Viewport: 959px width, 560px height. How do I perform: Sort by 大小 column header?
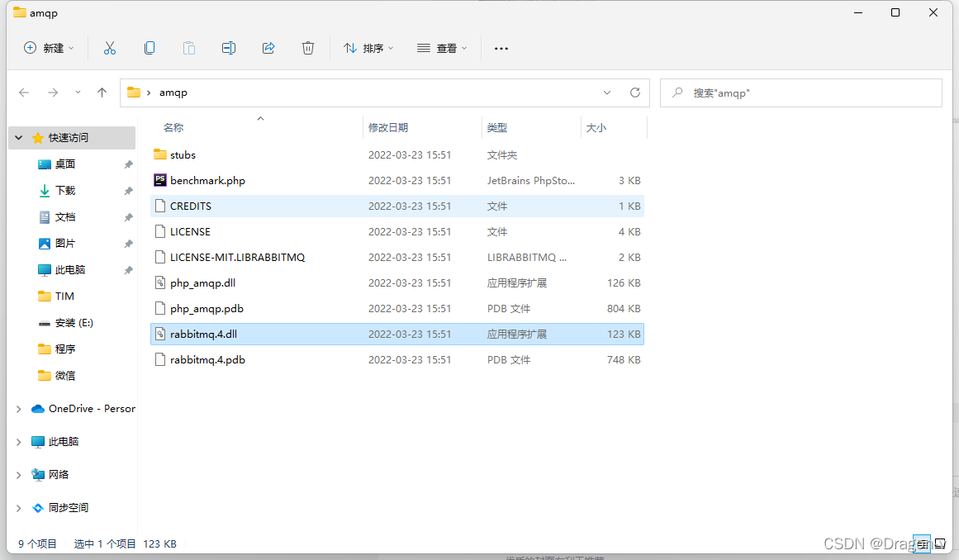click(x=596, y=128)
